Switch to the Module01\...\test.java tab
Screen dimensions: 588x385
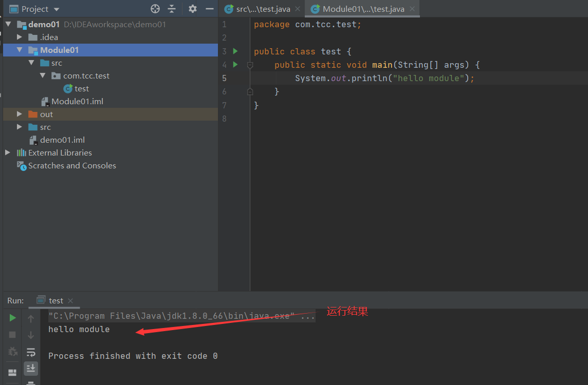click(363, 9)
